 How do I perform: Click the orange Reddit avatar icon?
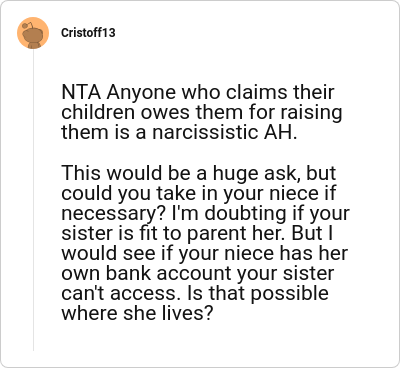tap(33, 33)
